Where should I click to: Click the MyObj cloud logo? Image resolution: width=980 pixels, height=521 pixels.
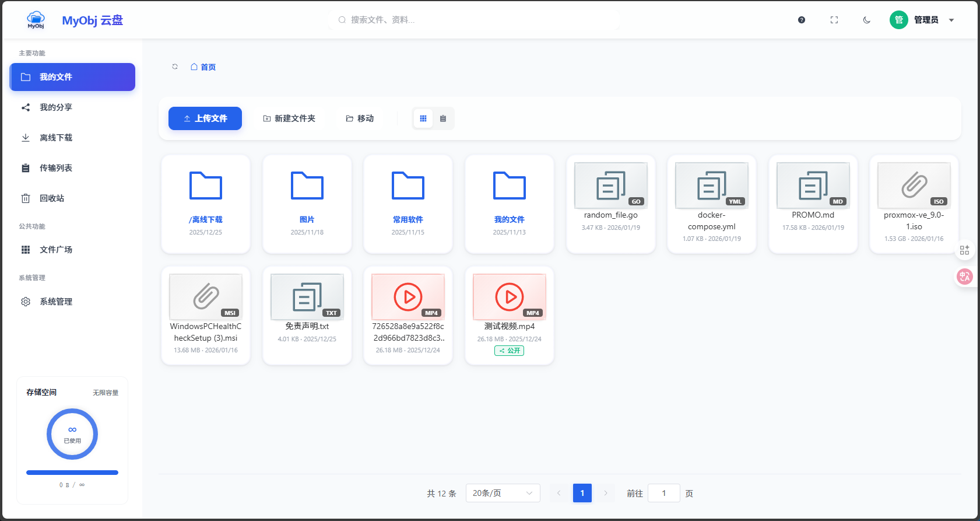(36, 20)
